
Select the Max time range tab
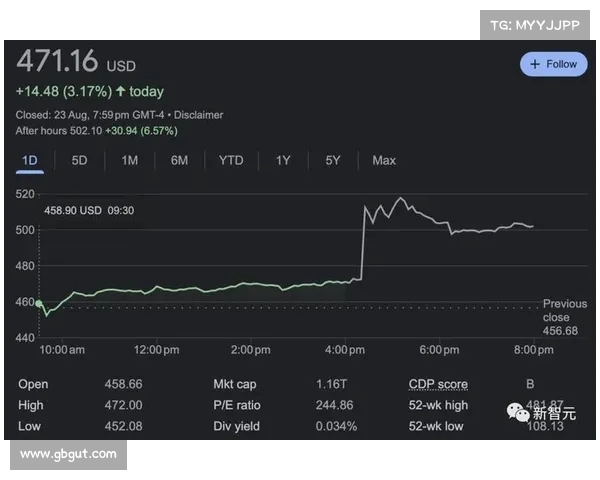pos(383,160)
